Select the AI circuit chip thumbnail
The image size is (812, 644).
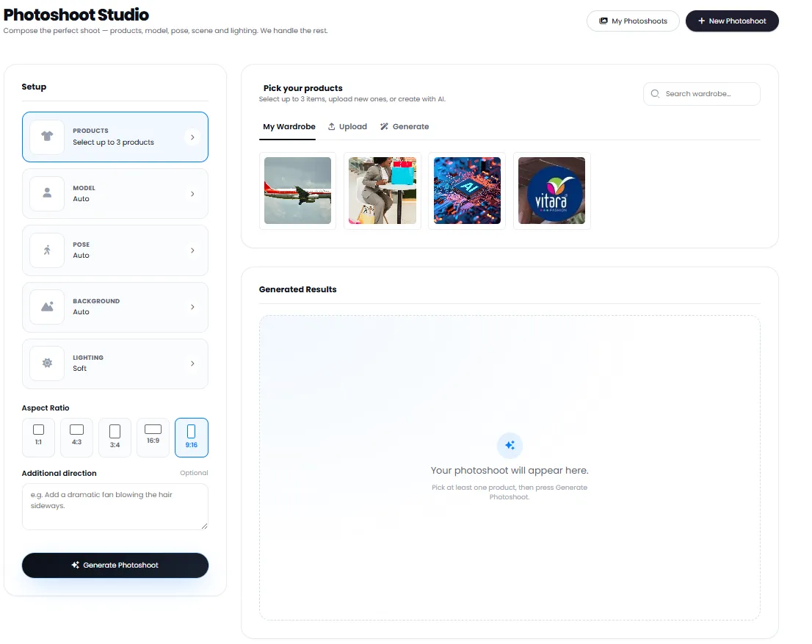(x=467, y=191)
